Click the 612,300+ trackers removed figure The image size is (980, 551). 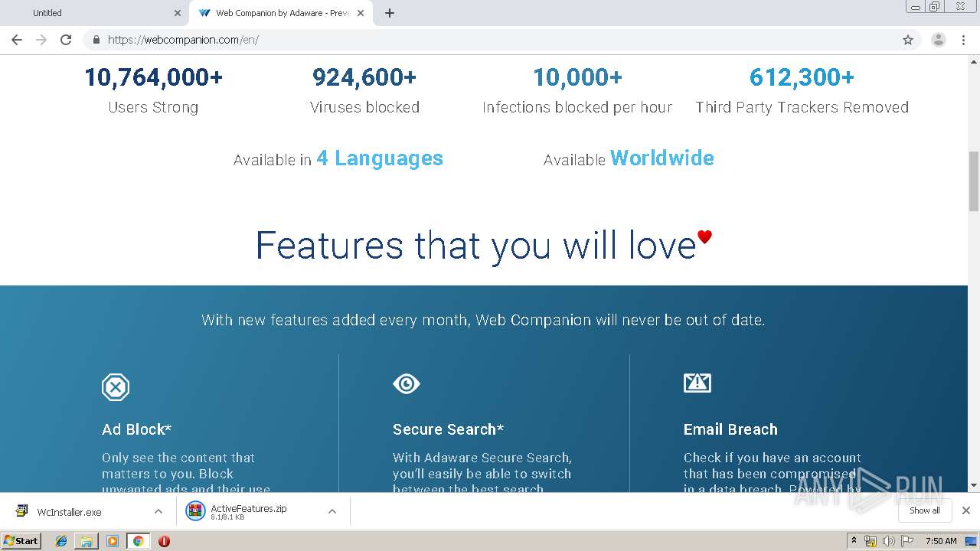click(802, 77)
